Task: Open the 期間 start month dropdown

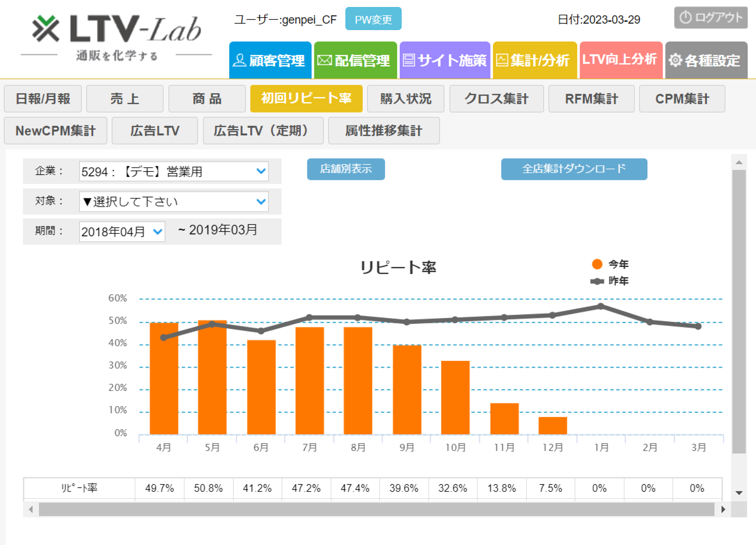Action: click(122, 231)
